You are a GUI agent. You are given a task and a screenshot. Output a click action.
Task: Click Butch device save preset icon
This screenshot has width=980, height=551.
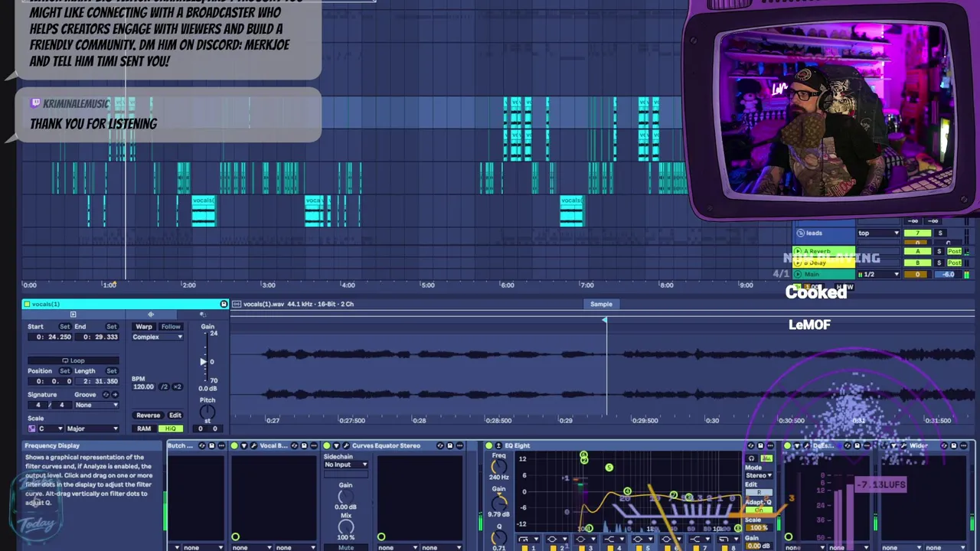pyautogui.click(x=211, y=445)
